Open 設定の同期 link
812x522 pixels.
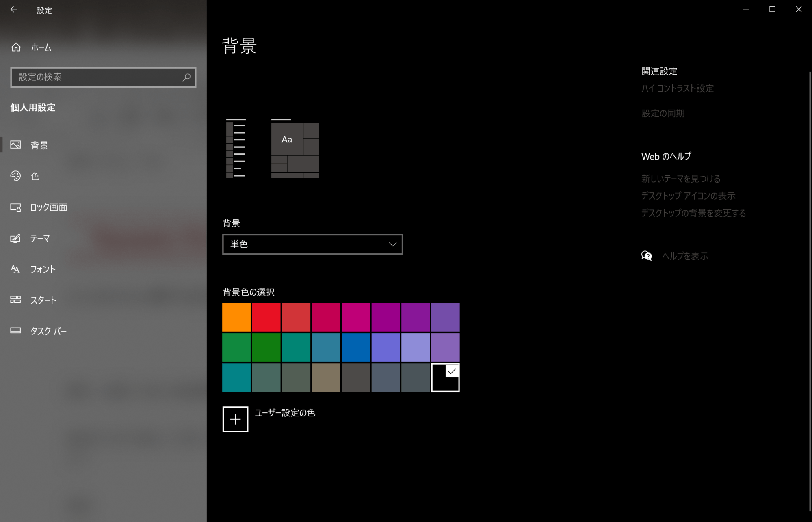663,113
